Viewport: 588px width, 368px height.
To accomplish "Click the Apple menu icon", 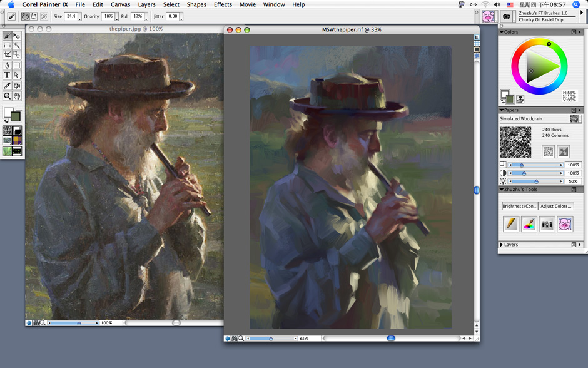I will (11, 4).
